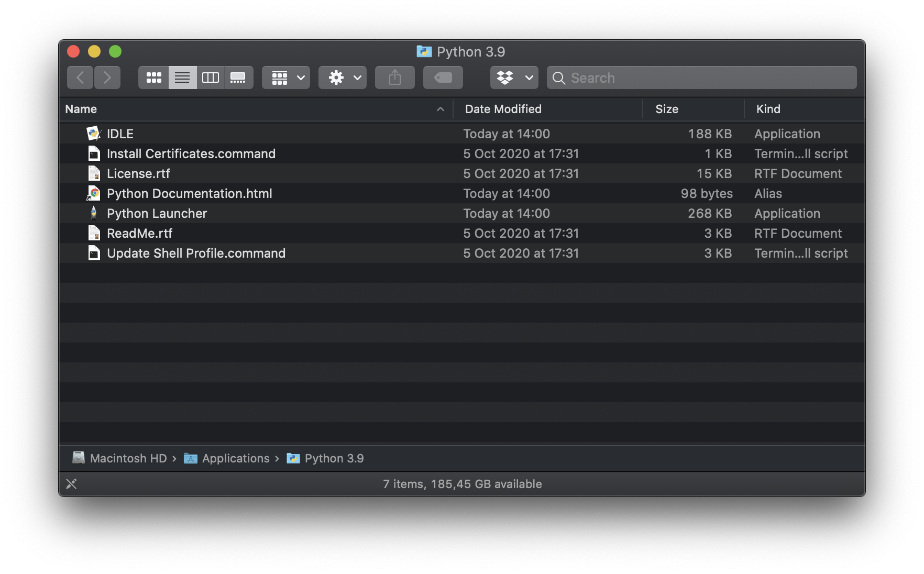Screen dimensions: 924x574
Task: Switch to gallery view mode
Action: tap(238, 78)
